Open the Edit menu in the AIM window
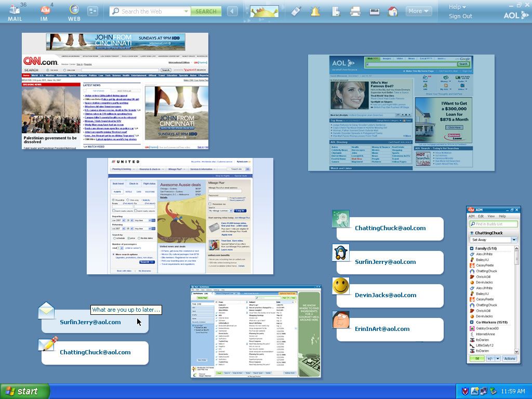 click(x=481, y=216)
